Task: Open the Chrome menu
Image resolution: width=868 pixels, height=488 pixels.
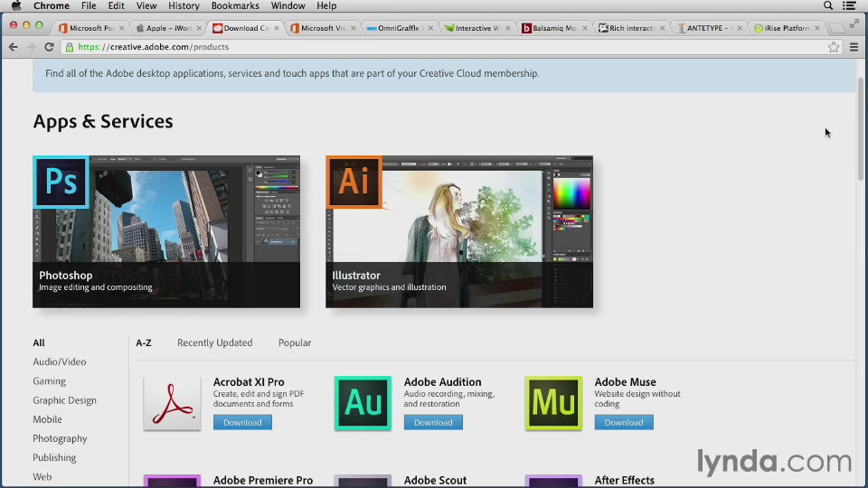Action: [x=52, y=5]
